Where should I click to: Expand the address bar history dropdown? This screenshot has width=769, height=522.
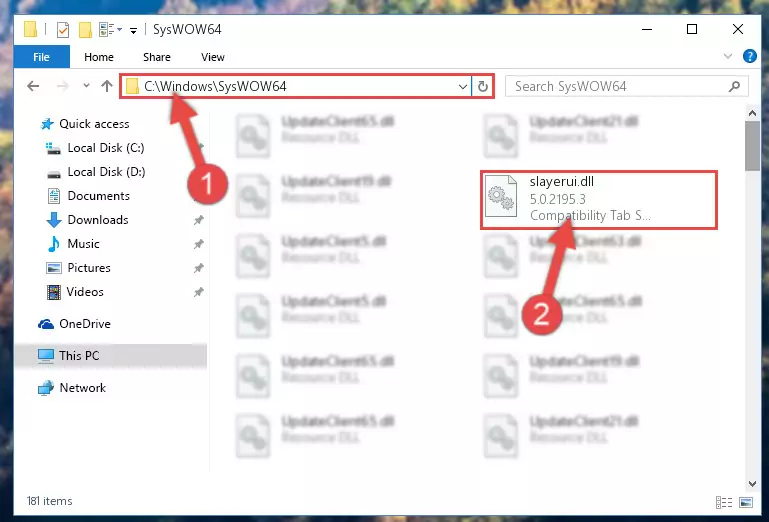[462, 87]
